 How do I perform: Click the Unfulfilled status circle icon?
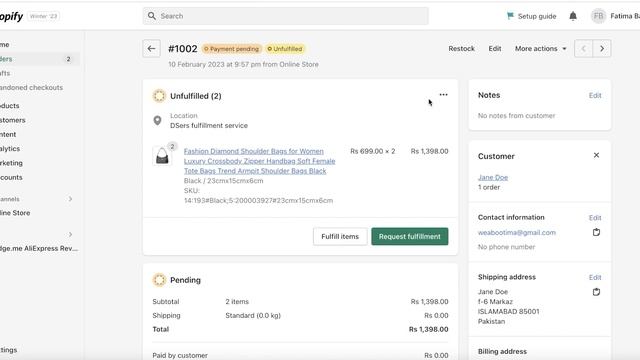point(159,96)
